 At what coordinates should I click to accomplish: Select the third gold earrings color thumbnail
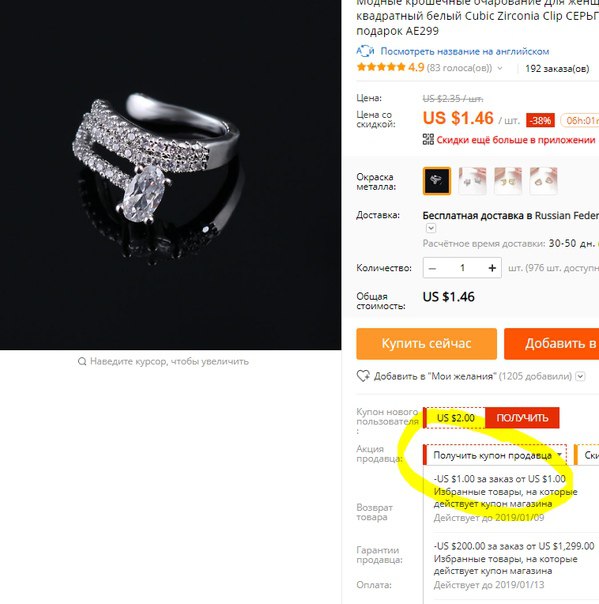click(508, 181)
